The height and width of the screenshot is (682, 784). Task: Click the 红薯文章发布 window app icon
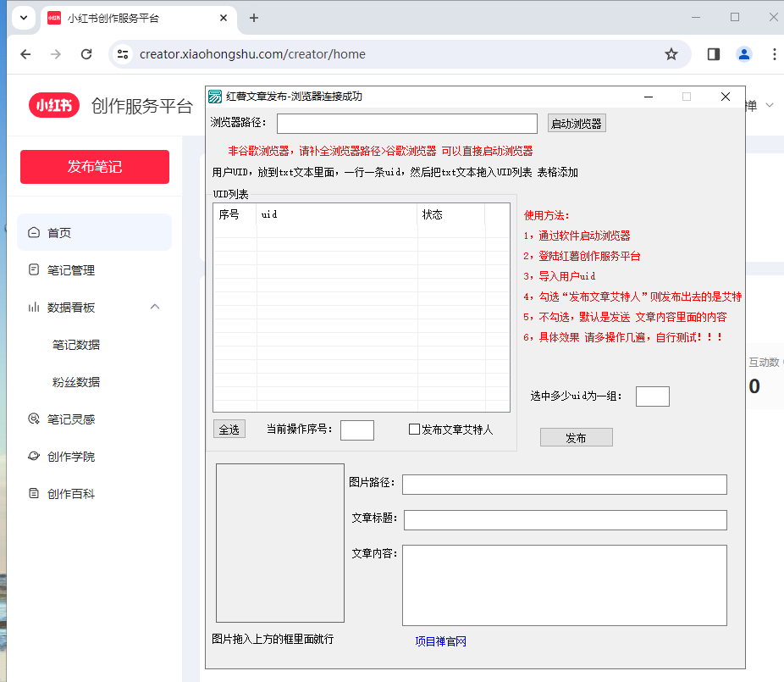215,97
